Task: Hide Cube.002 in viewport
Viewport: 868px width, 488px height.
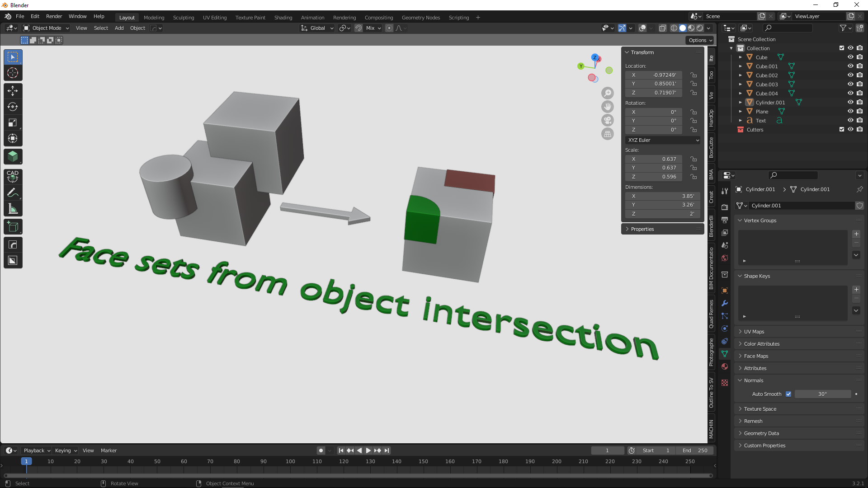Action: coord(850,75)
